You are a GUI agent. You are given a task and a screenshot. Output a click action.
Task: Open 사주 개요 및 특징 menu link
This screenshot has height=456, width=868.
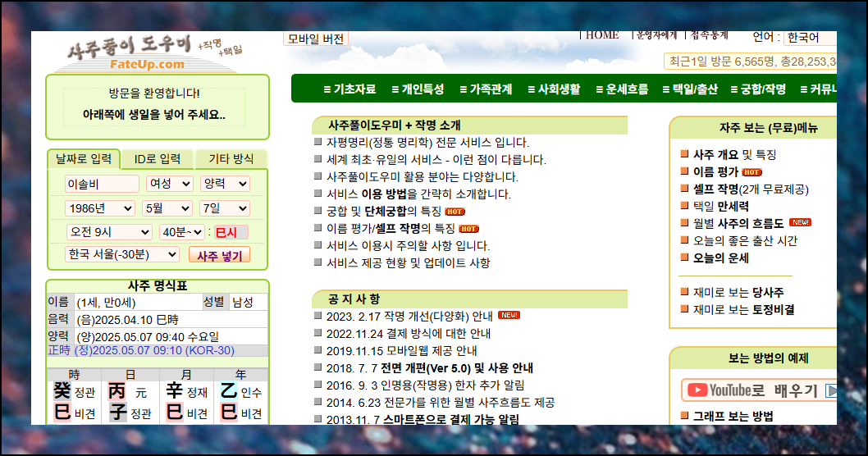734,155
